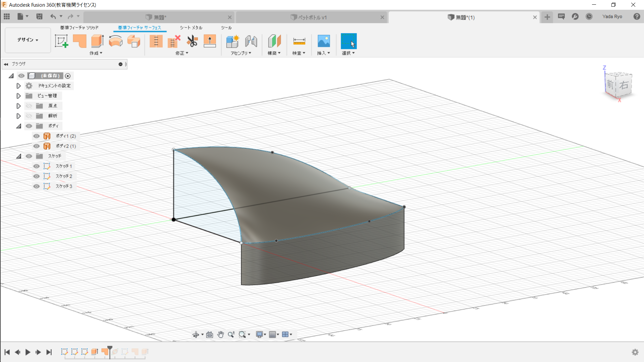Click the Save icon in top toolbar
Image resolution: width=644 pixels, height=362 pixels.
(39, 16)
